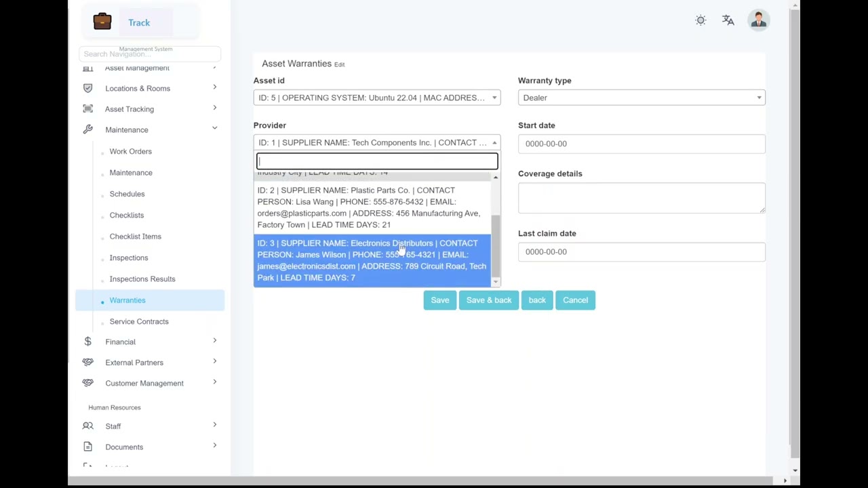Screen dimensions: 868x488
Task: Click the Start date field
Action: 642,143
